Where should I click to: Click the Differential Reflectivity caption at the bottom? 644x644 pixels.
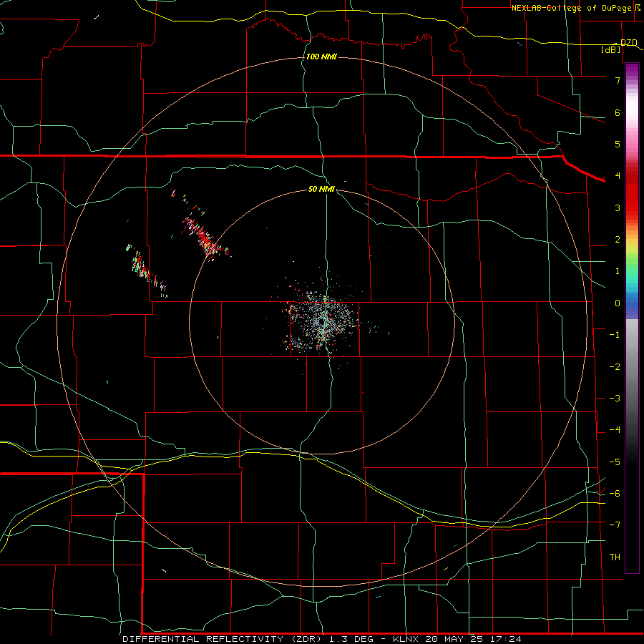[322, 639]
